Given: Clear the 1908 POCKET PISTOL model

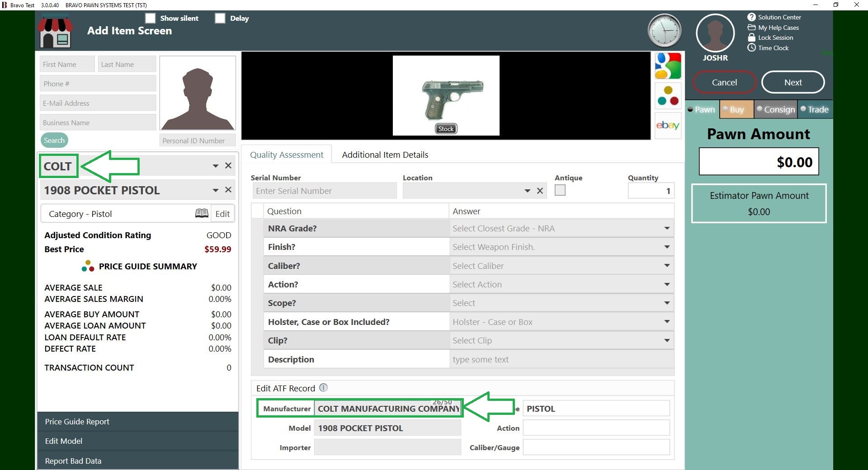Looking at the screenshot, I should pyautogui.click(x=228, y=190).
